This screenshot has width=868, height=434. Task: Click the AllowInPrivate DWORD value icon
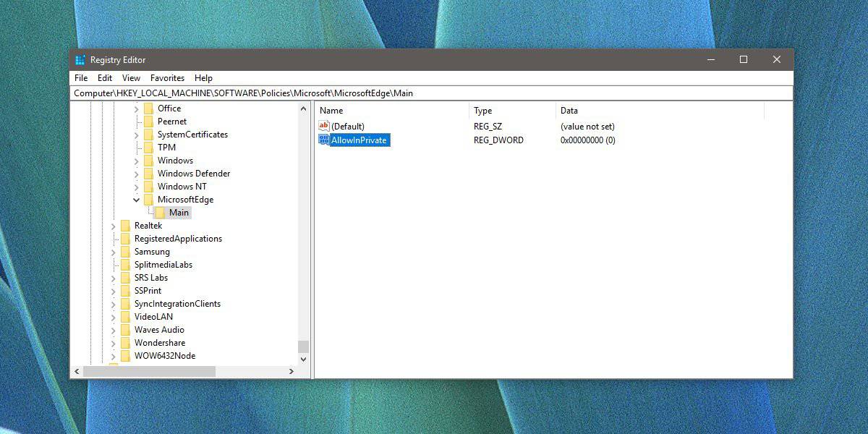click(324, 140)
